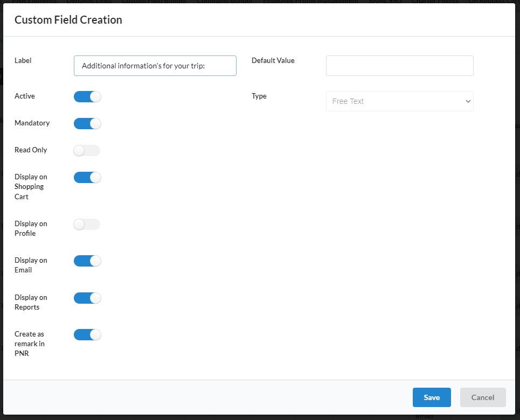The image size is (520, 420).
Task: Turn off Display on Shopping Cart switch
Action: point(87,177)
